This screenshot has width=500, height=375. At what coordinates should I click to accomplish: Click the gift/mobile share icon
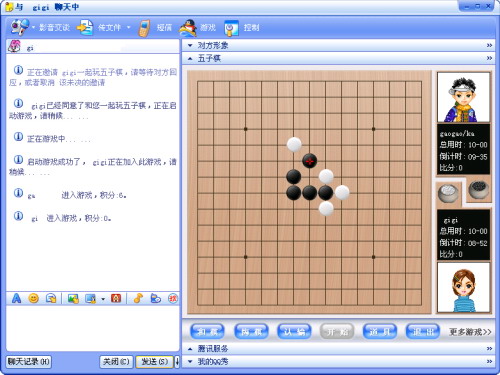click(155, 298)
